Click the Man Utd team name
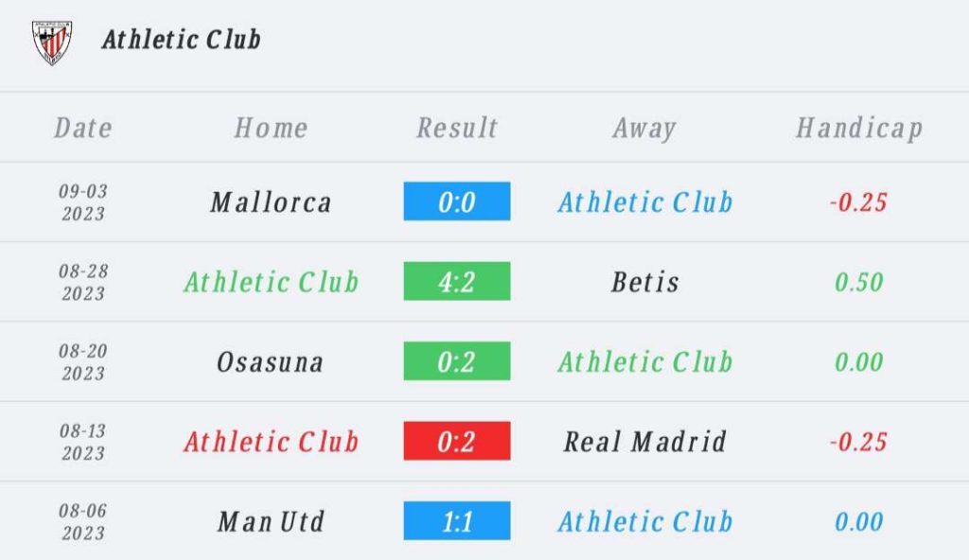Image resolution: width=969 pixels, height=560 pixels. tap(272, 521)
